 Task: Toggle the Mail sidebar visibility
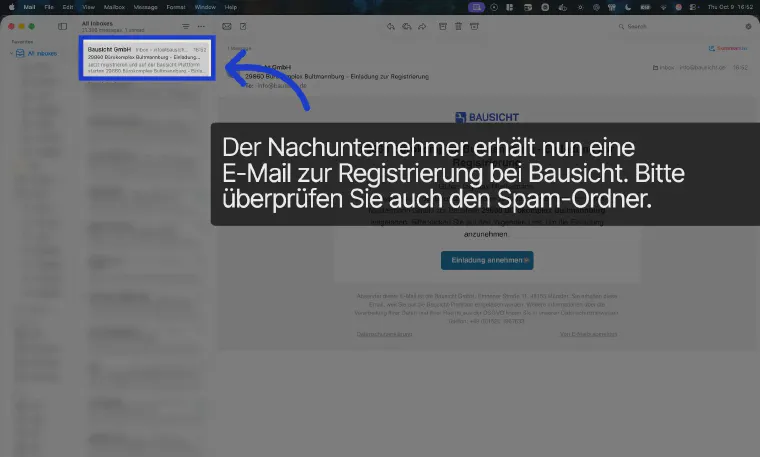tap(63, 27)
